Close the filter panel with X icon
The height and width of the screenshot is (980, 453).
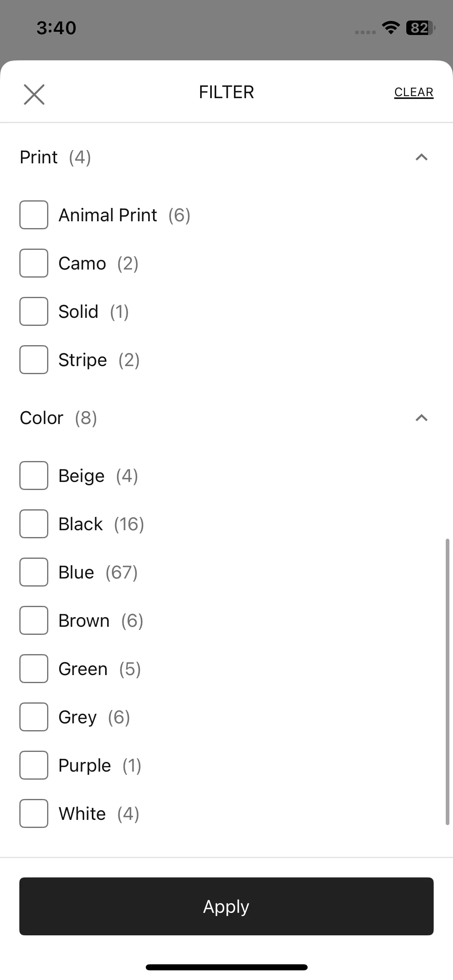pyautogui.click(x=34, y=94)
